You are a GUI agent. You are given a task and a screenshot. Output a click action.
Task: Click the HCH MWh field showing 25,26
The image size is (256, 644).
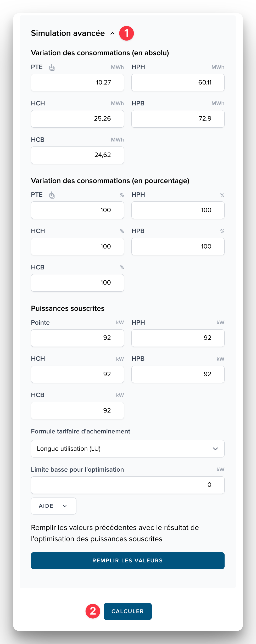point(77,119)
